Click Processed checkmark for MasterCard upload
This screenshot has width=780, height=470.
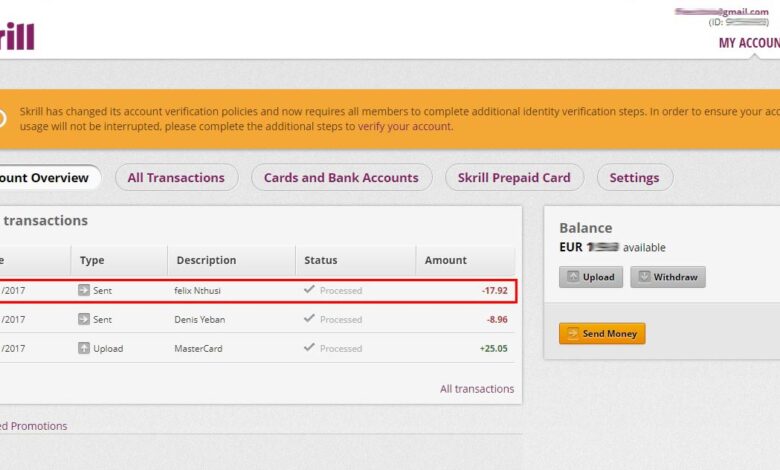tap(309, 349)
